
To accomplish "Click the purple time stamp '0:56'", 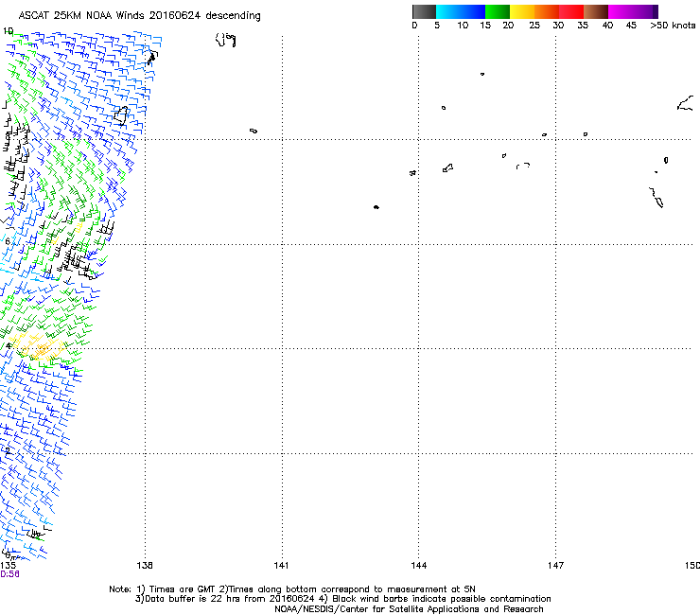I will [x=9, y=574].
